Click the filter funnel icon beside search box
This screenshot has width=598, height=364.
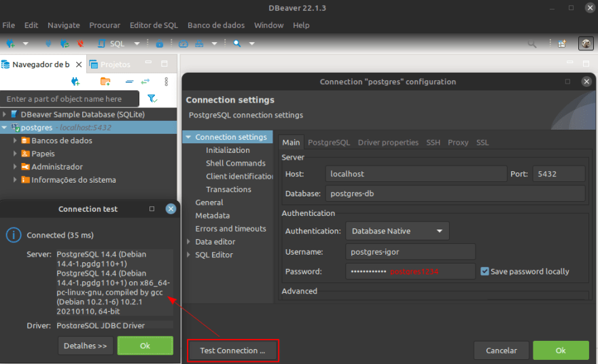click(152, 98)
